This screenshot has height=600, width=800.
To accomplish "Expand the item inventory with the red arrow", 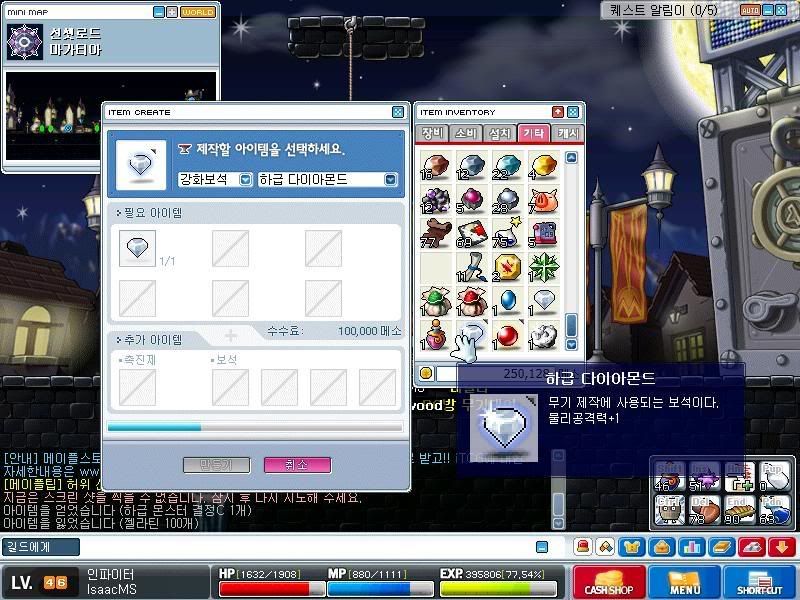I will coord(558,112).
